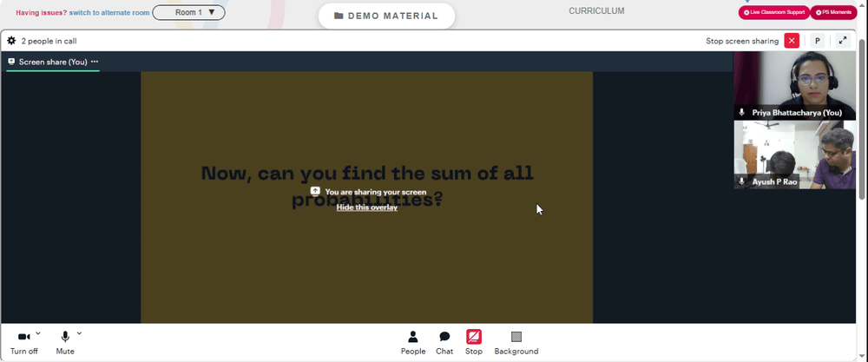Open the Chat panel
The image size is (868, 362).
[x=444, y=343]
